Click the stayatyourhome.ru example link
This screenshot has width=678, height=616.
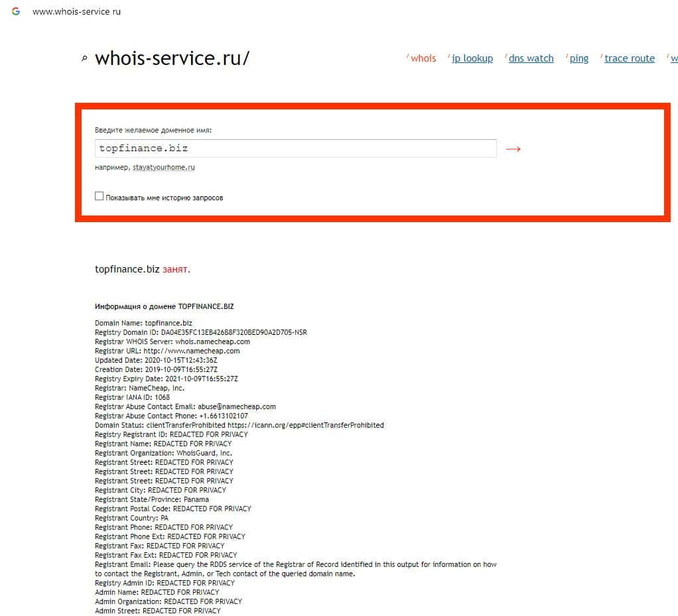(163, 167)
